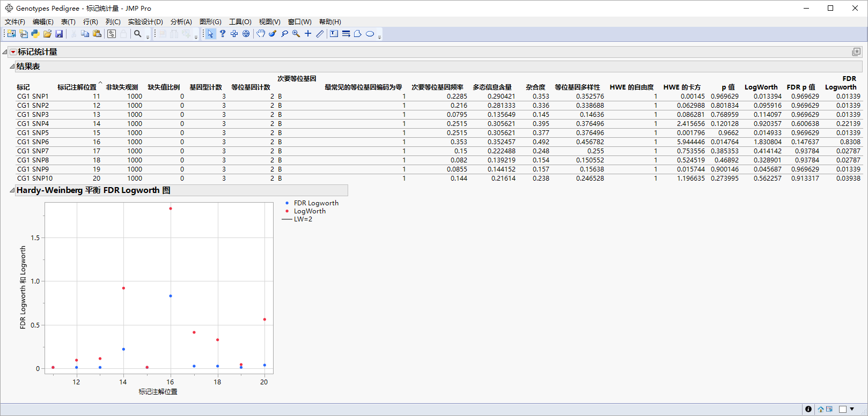The image size is (868, 416).
Task: Select the Crosshairs tool
Action: click(x=308, y=34)
